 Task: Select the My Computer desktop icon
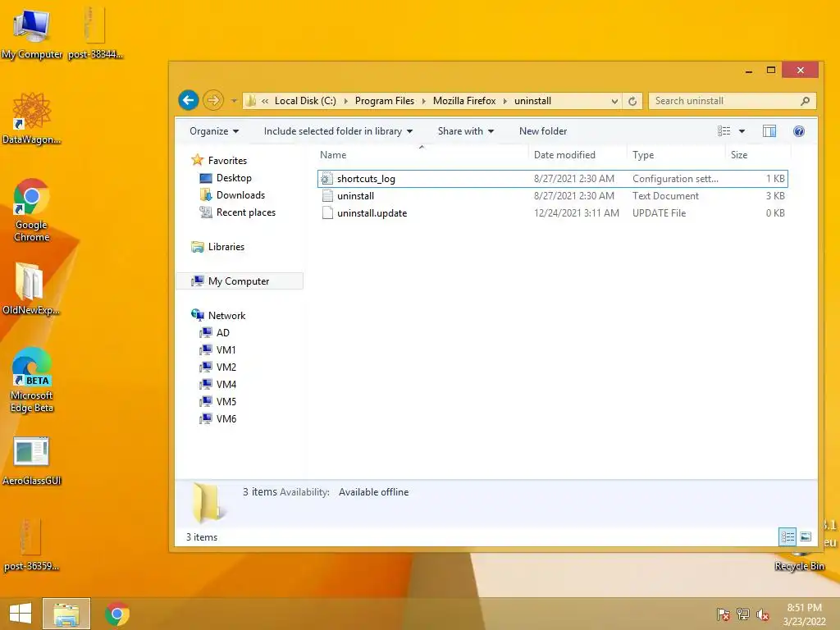(32, 33)
